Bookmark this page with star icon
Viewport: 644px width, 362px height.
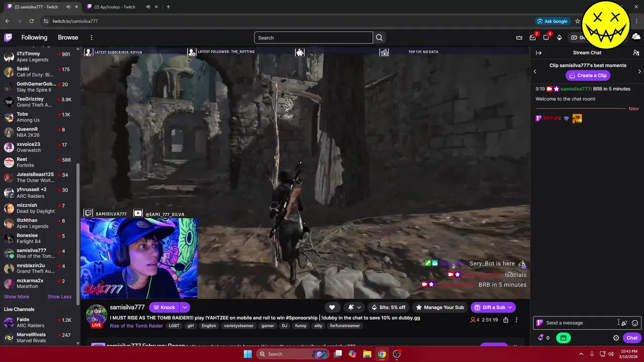pos(578,21)
